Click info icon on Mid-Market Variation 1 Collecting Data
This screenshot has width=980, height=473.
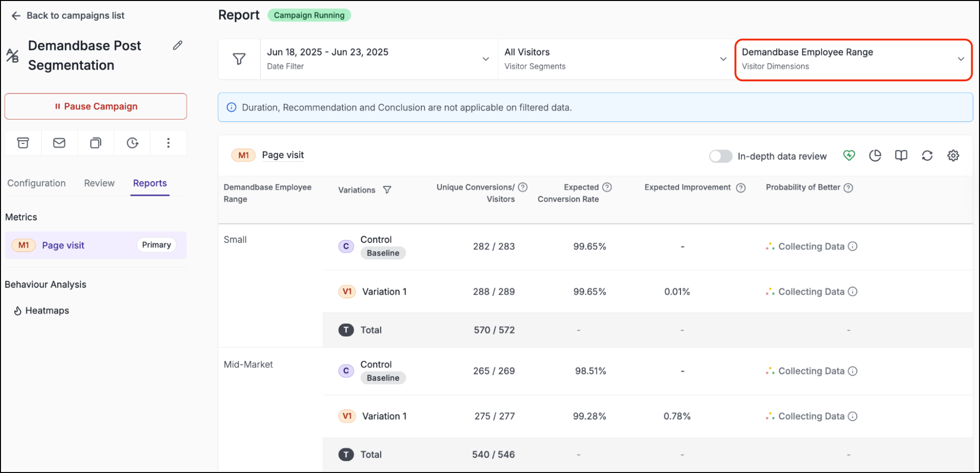pyautogui.click(x=853, y=416)
